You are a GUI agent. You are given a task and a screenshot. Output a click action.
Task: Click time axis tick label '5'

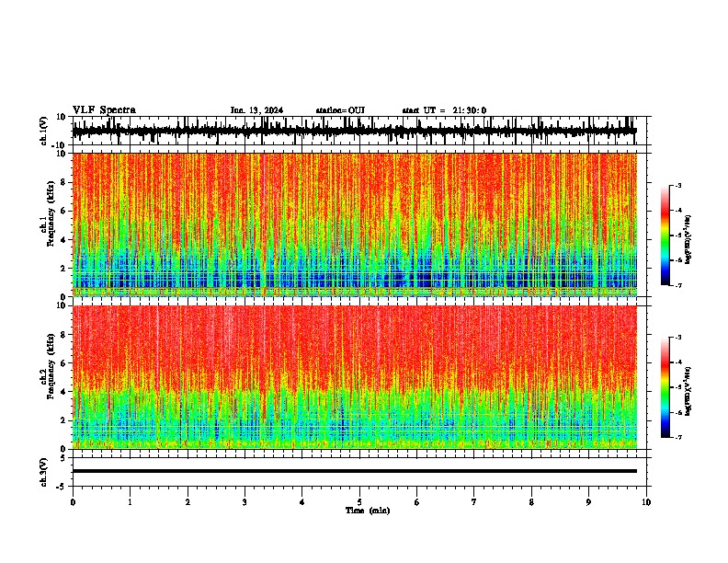pyautogui.click(x=359, y=502)
